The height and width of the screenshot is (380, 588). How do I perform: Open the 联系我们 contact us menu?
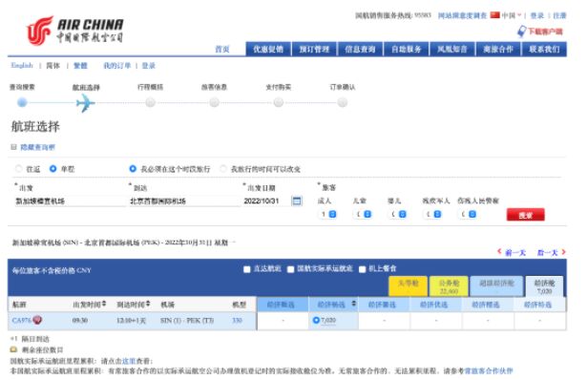pos(544,49)
